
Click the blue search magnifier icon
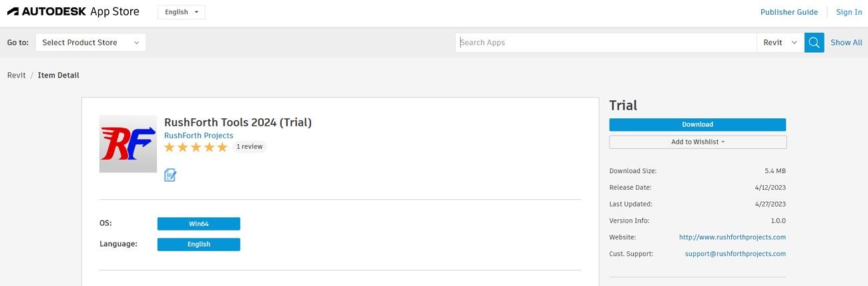[814, 43]
